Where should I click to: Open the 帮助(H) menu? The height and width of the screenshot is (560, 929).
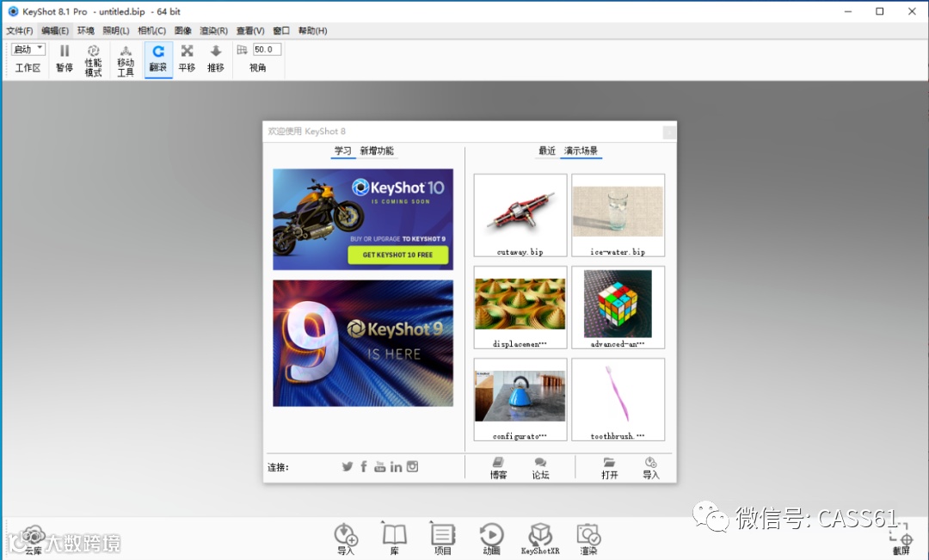coord(312,31)
